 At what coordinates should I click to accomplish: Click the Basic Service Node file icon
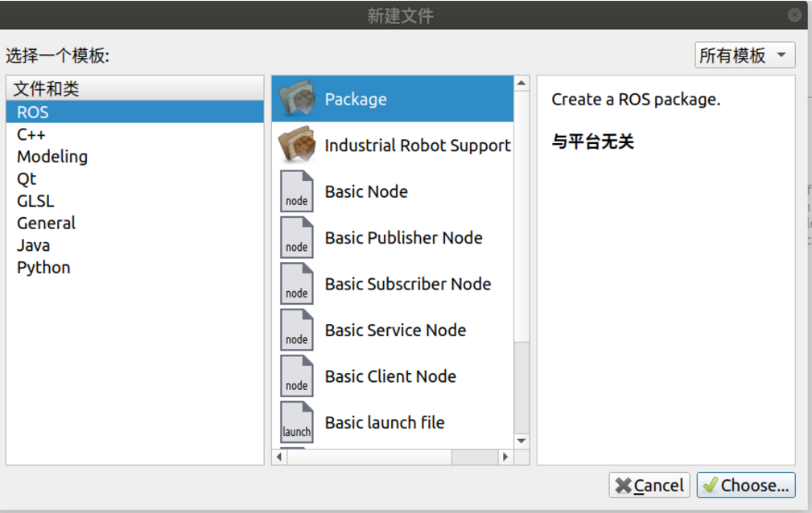(x=297, y=329)
